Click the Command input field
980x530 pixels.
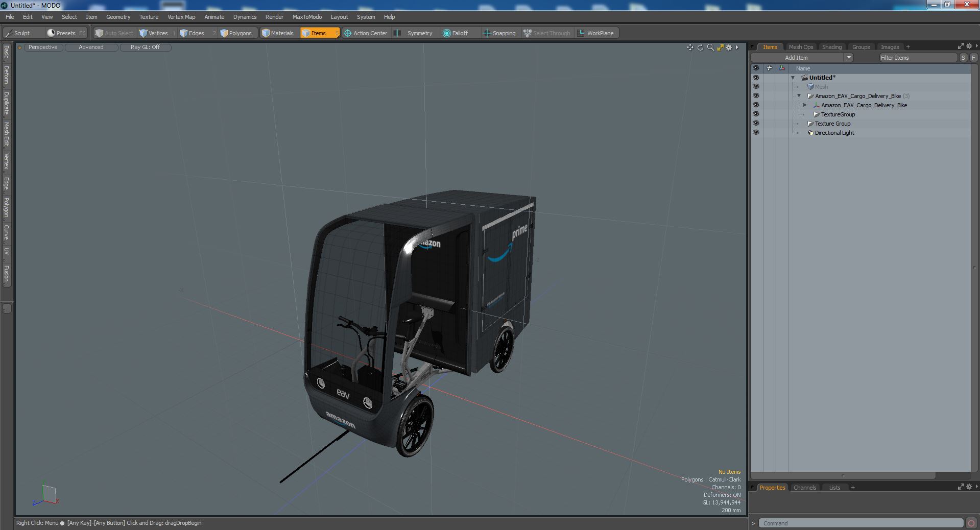pyautogui.click(x=861, y=523)
